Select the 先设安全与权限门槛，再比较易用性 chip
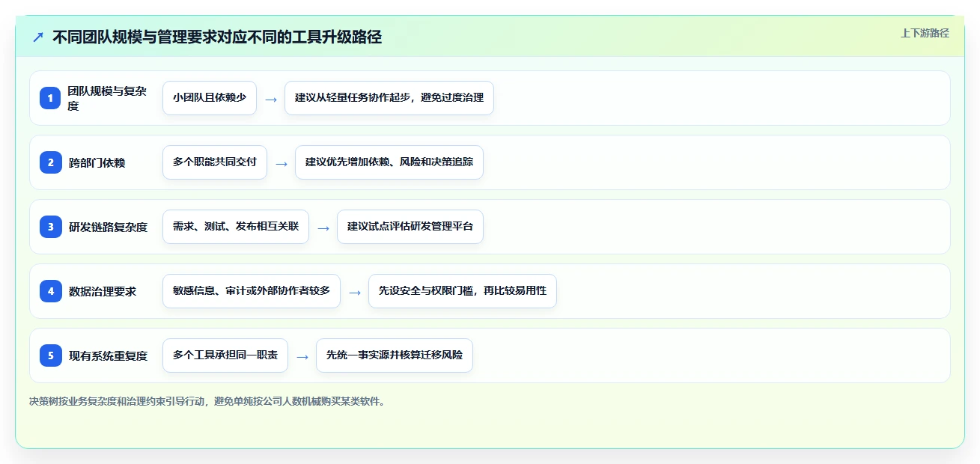980x464 pixels. coord(463,291)
